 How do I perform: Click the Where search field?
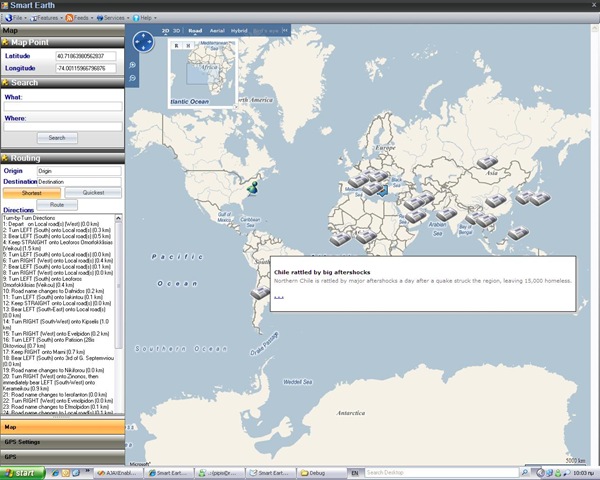pyautogui.click(x=63, y=127)
